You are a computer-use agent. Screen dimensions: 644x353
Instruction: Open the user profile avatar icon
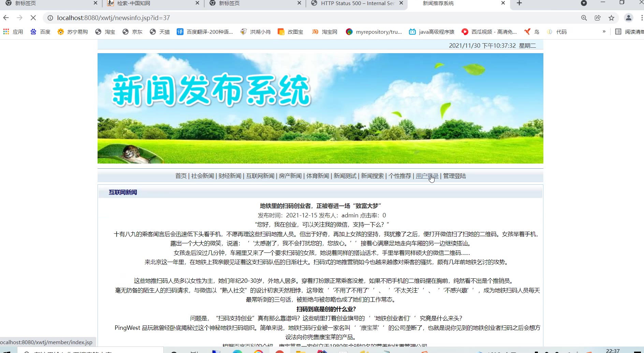pyautogui.click(x=628, y=18)
